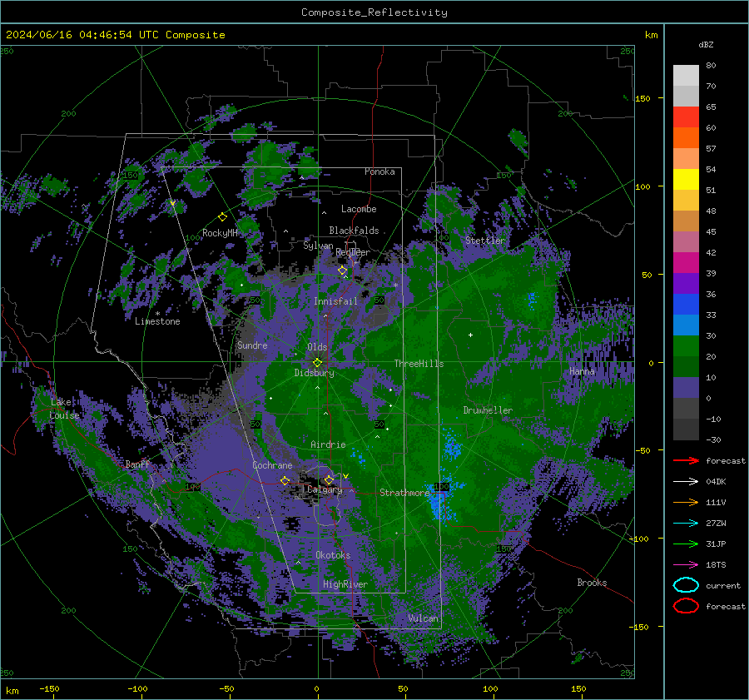
Task: Select the magenta 18TS arrow icon
Action: pos(686,565)
